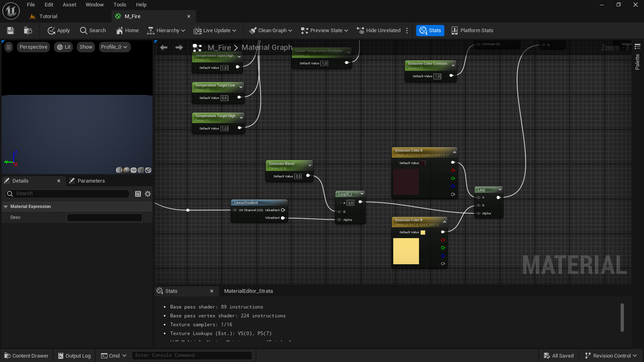644x362 pixels.
Task: Set preview mesh to plane primitive
Action: pyautogui.click(x=134, y=170)
